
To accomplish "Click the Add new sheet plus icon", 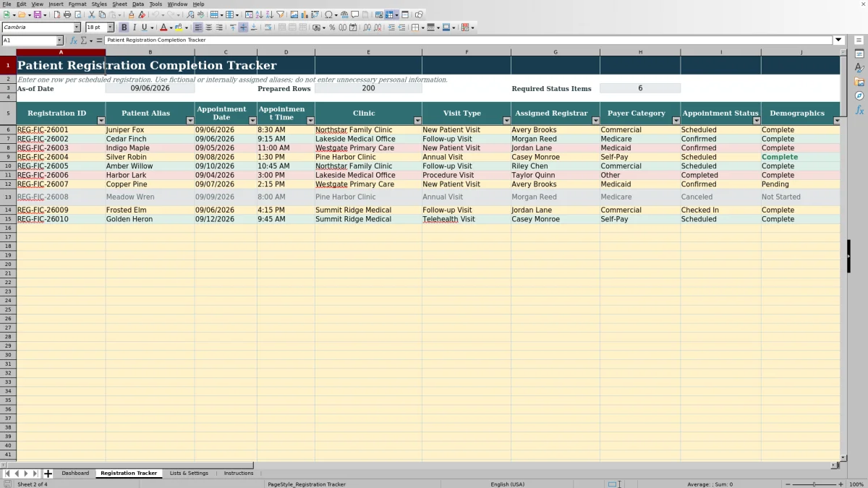I will [x=48, y=474].
